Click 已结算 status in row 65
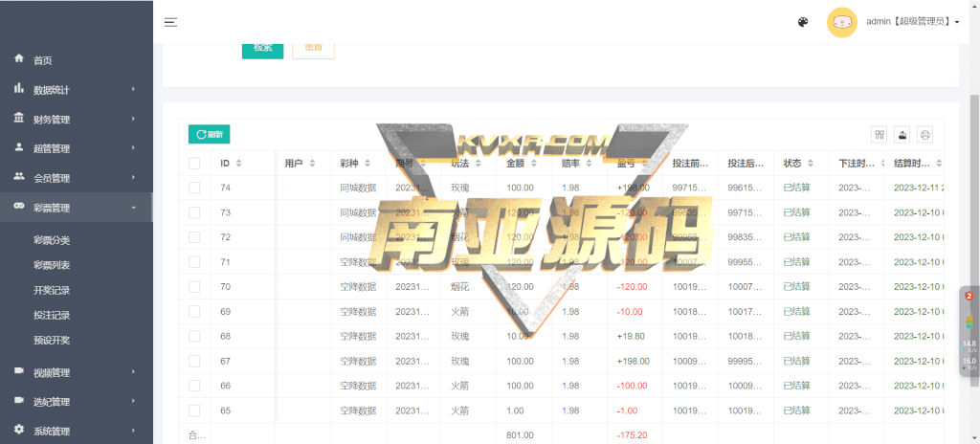 pos(796,411)
